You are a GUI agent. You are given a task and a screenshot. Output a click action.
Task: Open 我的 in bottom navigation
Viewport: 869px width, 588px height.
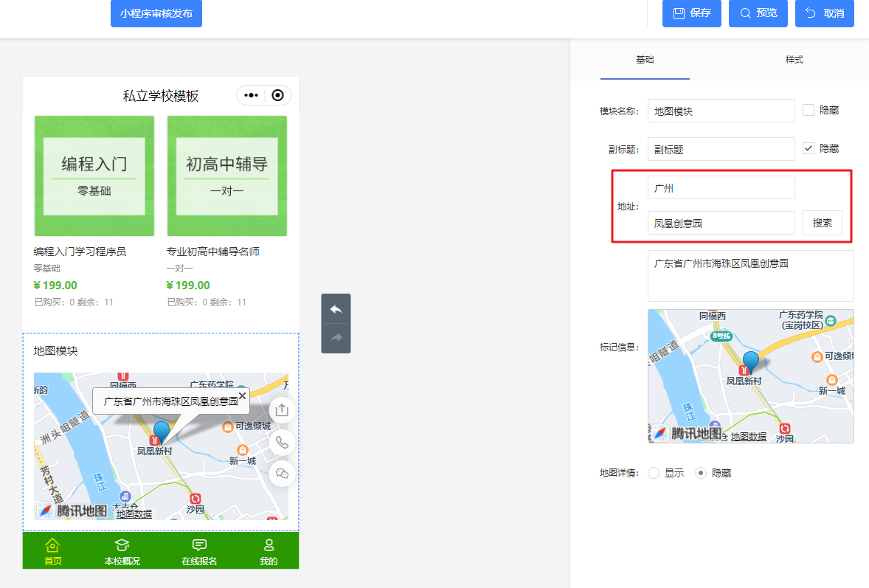click(x=269, y=551)
